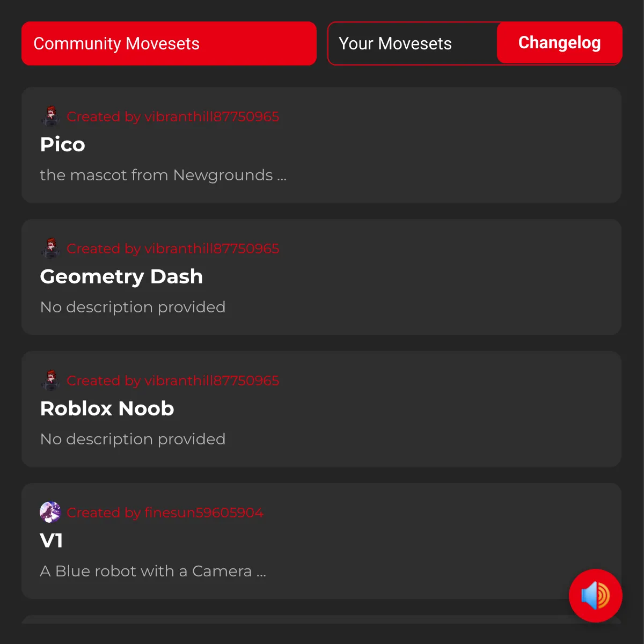Click the avatar on the Geometry Dash card
Image resolution: width=644 pixels, height=644 pixels.
click(50, 248)
